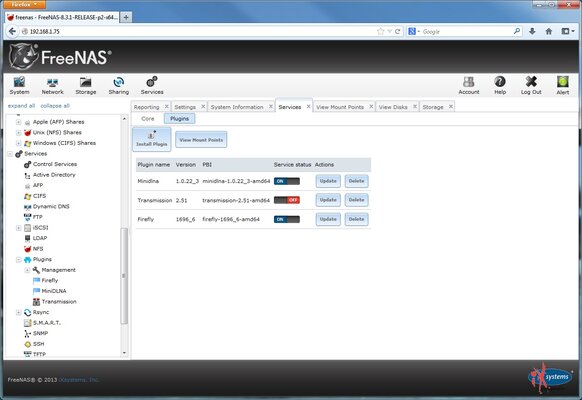Expand the Rsync tree node

[x=19, y=312]
